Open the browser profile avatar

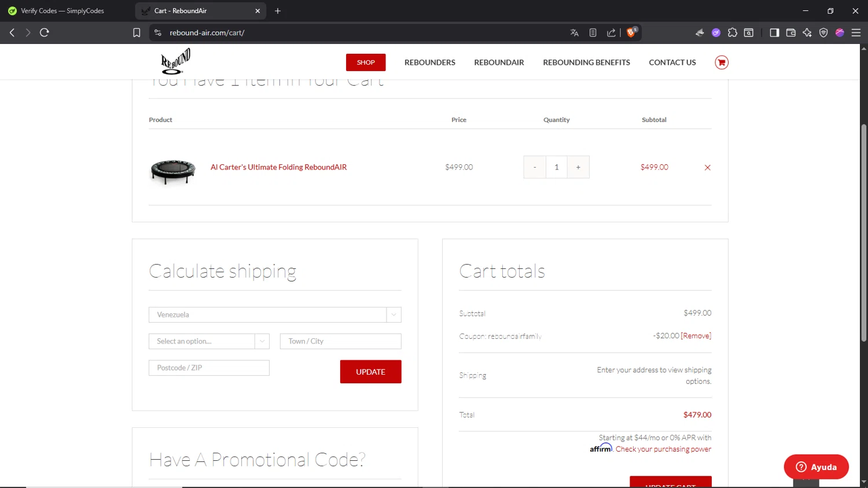click(840, 33)
